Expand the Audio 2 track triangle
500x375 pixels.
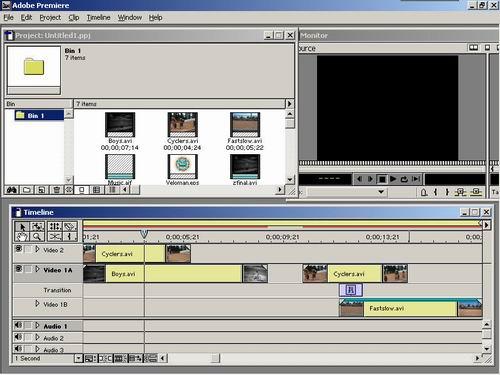click(37, 338)
